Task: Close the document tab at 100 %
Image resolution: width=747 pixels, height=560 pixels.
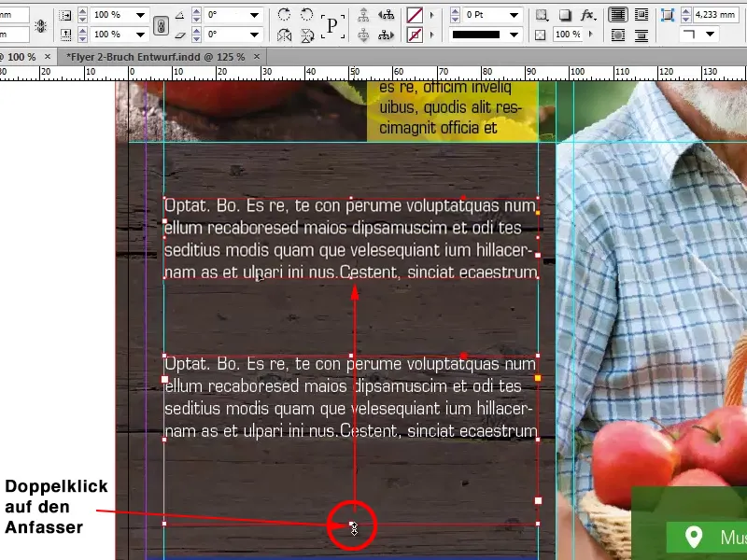Action: point(48,57)
